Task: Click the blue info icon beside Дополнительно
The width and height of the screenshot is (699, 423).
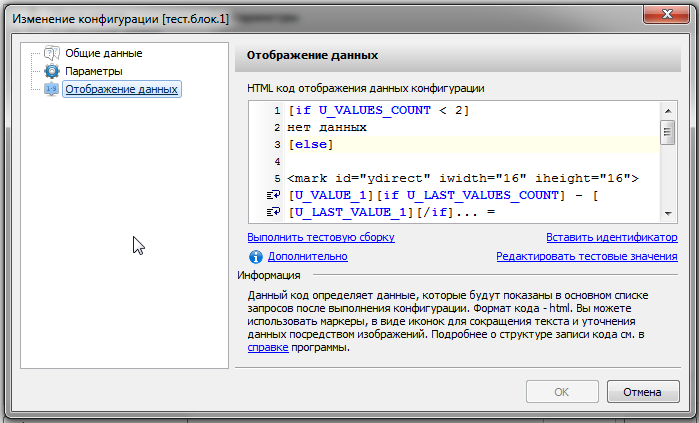Action: [255, 257]
